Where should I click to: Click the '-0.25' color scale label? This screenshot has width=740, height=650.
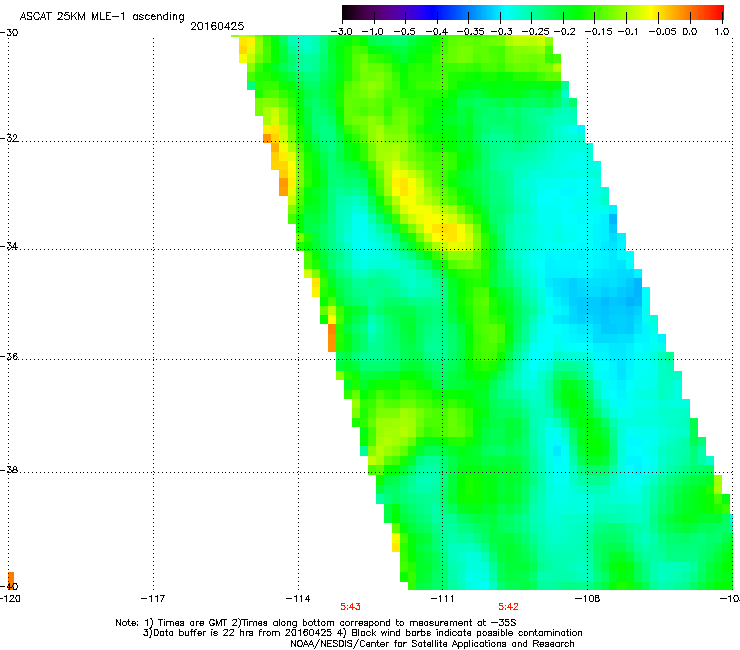pos(536,32)
